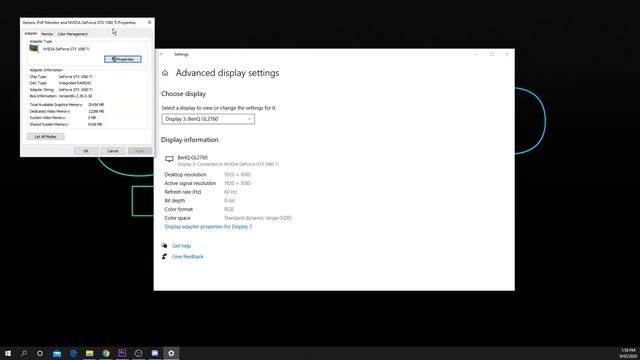The image size is (640, 360).
Task: Close the Settings window
Action: pyautogui.click(x=507, y=54)
